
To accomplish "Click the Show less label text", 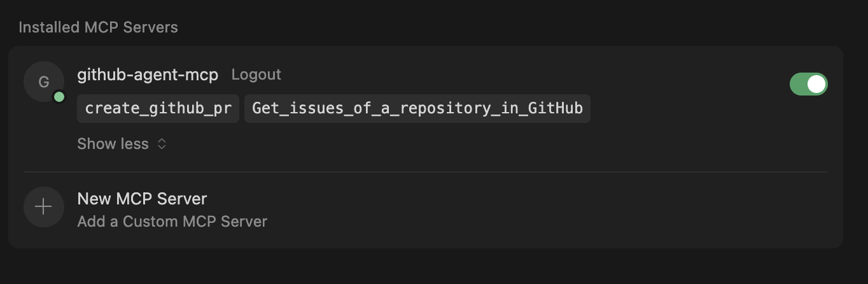I will click(x=113, y=144).
